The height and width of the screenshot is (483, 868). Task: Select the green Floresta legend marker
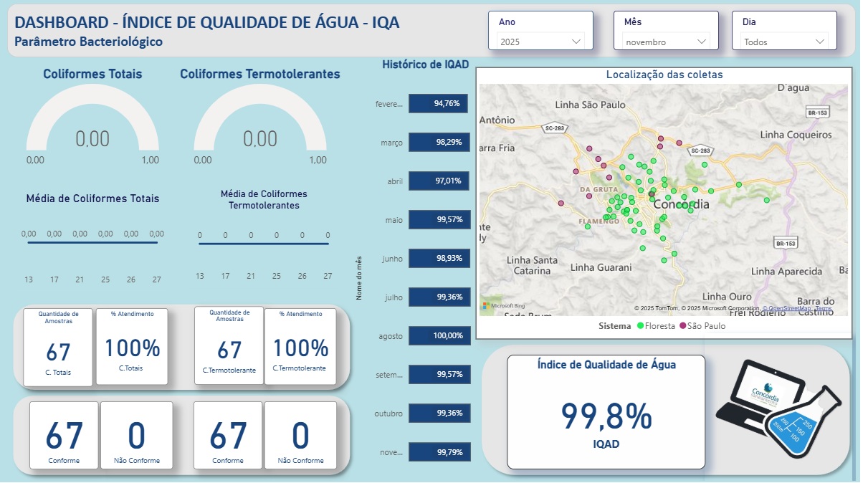[640, 326]
